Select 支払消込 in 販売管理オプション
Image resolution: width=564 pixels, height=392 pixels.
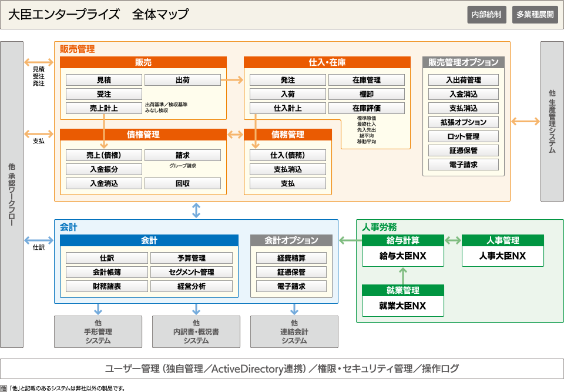464,108
